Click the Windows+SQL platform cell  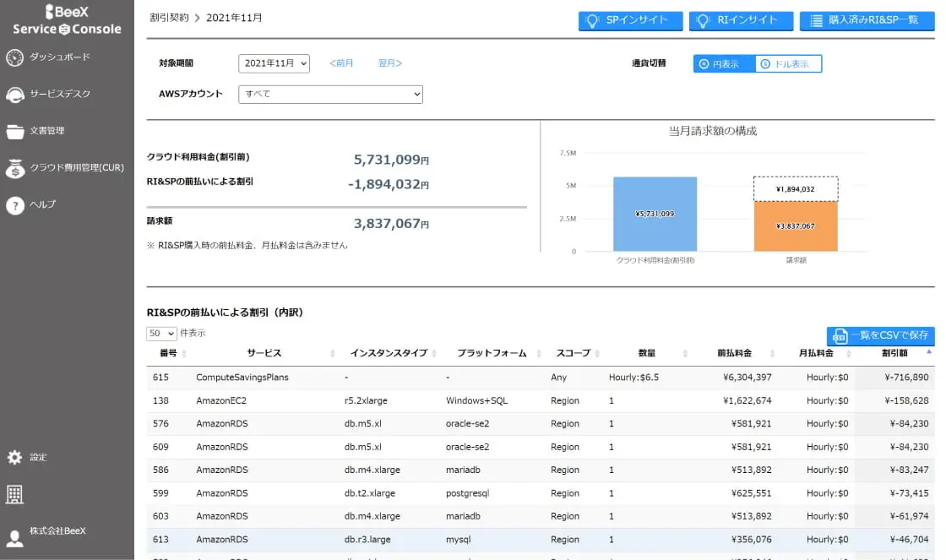[476, 400]
